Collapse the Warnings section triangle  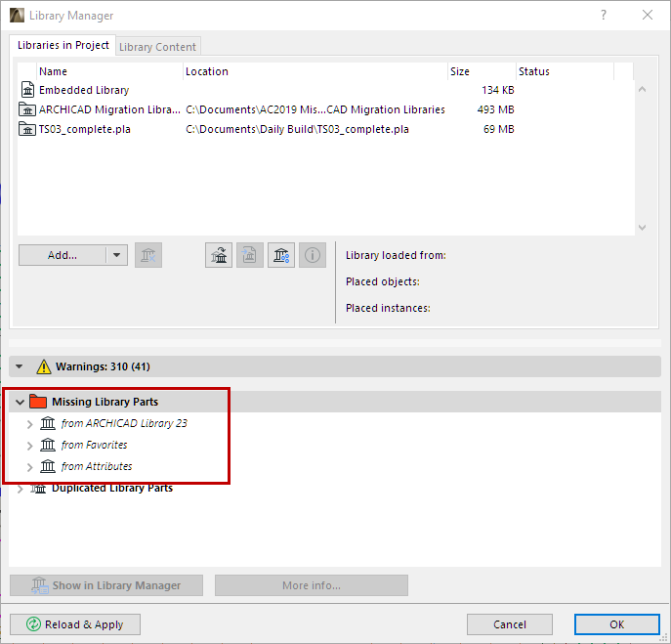[x=19, y=366]
